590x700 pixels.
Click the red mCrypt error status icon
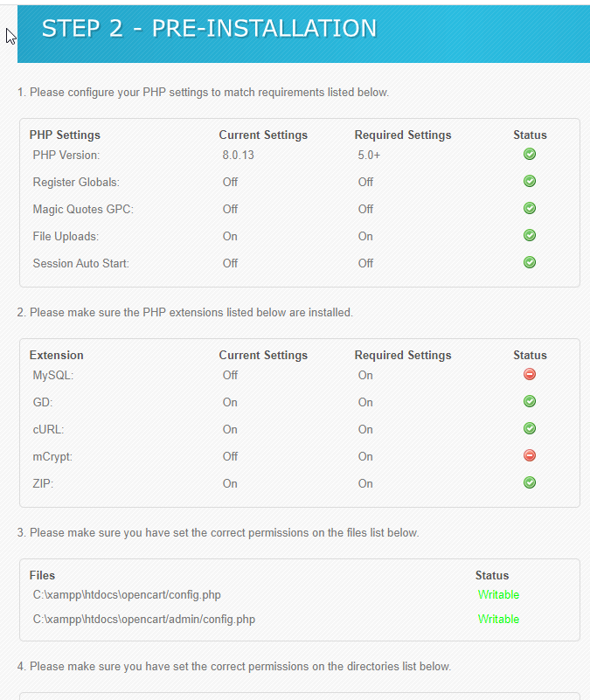(x=530, y=455)
